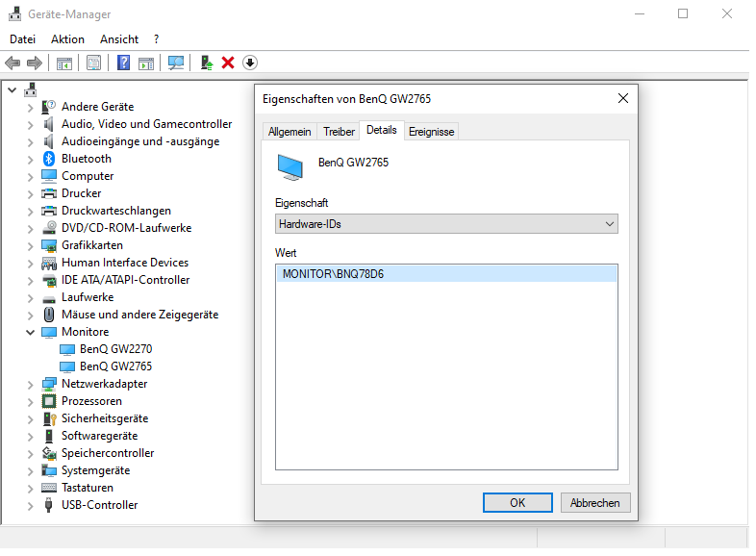
Task: Maximize the Geräte-Manager window
Action: tap(683, 14)
